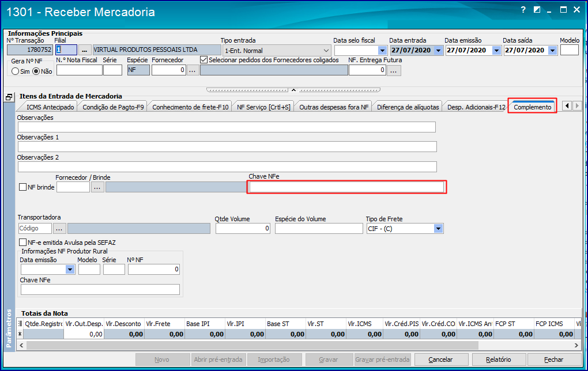Click the Produtor Rural Nº NF field
588x371 pixels.
tap(154, 270)
